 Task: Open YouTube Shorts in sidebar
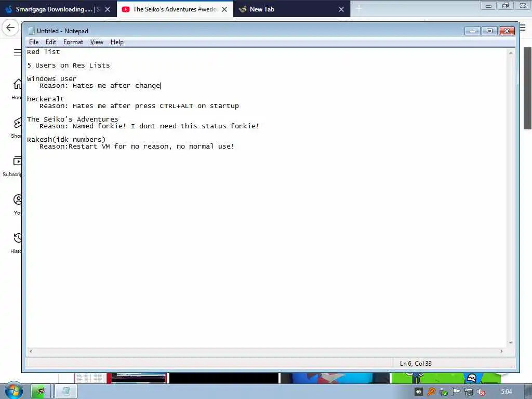click(x=17, y=128)
